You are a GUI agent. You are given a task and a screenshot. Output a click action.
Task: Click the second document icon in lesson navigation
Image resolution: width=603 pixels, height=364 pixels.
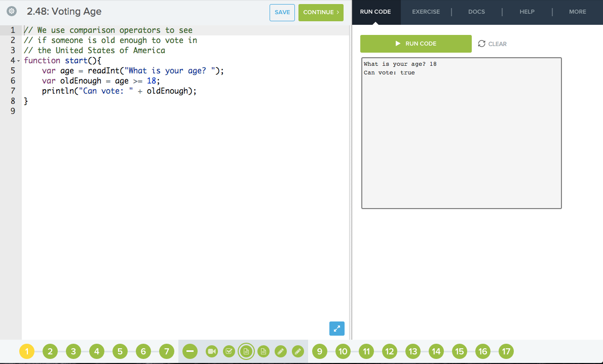(x=263, y=351)
